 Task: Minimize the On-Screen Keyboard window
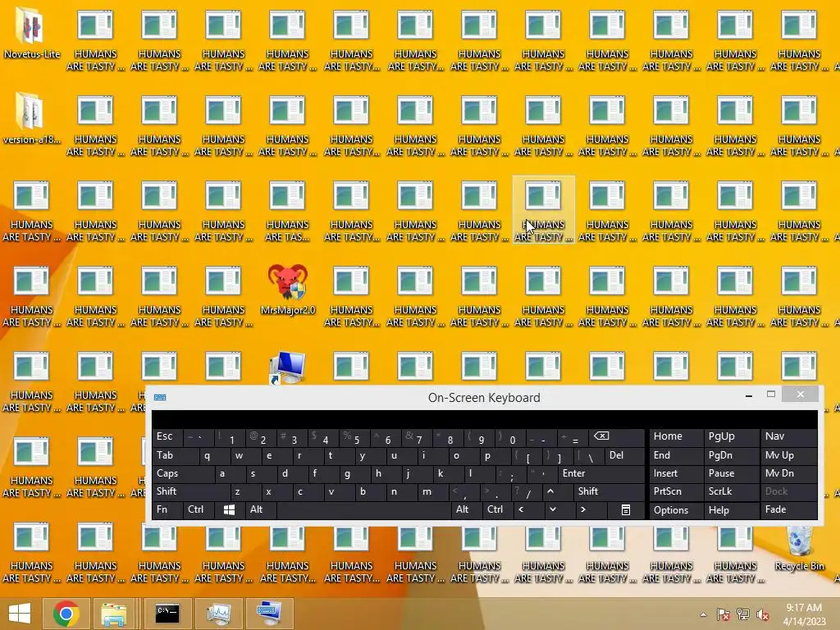(749, 395)
